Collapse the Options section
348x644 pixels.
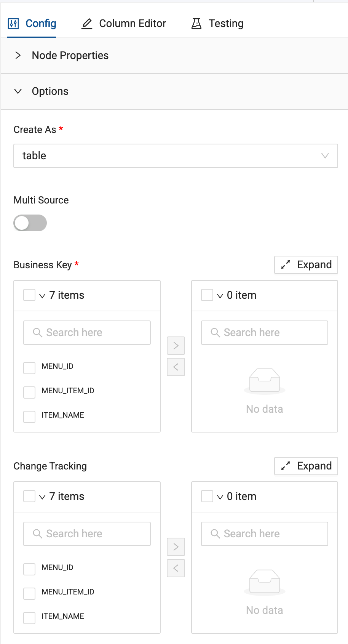(x=18, y=91)
